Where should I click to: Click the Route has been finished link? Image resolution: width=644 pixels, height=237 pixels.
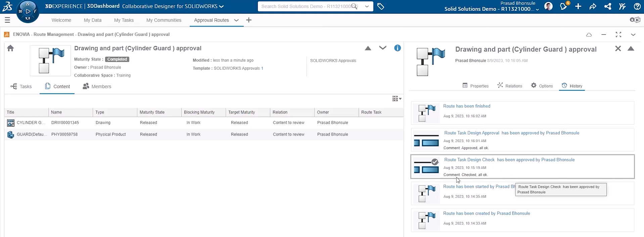coord(466,106)
